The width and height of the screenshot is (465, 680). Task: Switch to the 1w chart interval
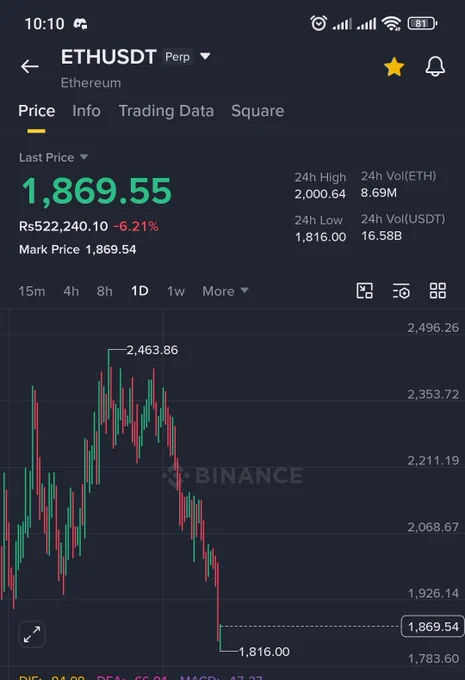coord(176,291)
